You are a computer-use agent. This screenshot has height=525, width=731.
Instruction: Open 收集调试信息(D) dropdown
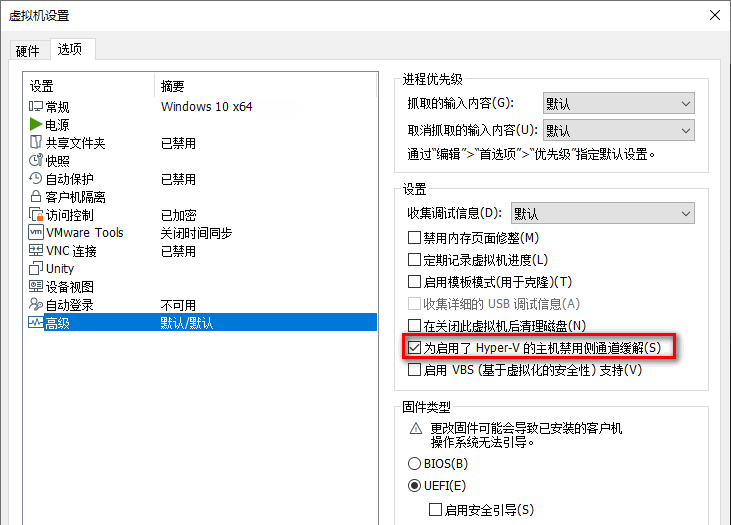[x=603, y=214]
